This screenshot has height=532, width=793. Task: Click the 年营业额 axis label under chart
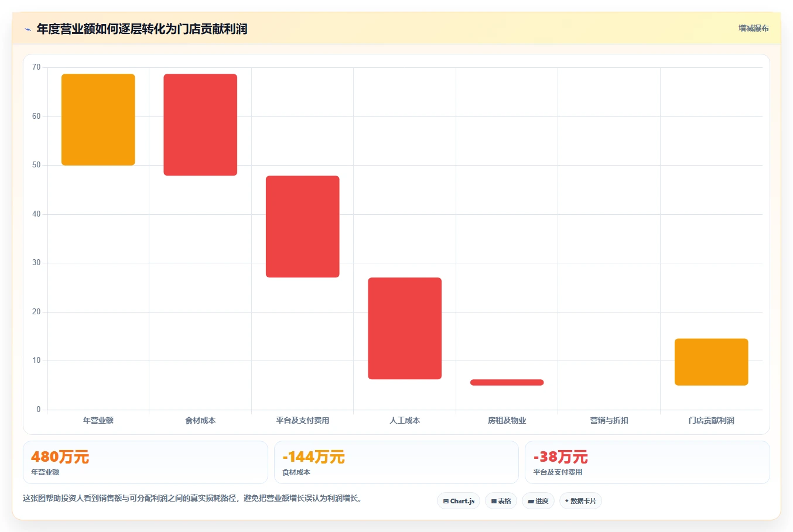[x=98, y=420]
